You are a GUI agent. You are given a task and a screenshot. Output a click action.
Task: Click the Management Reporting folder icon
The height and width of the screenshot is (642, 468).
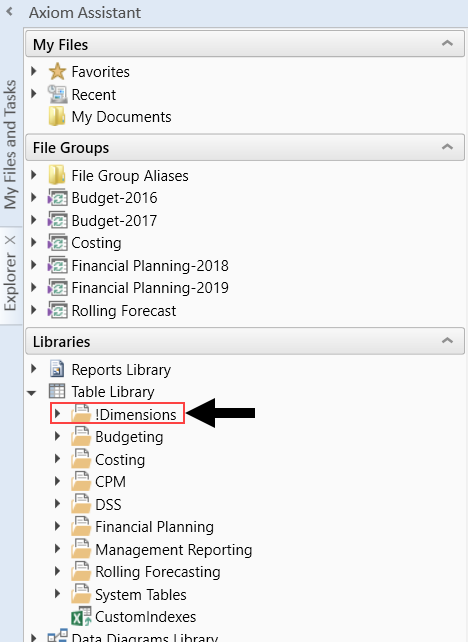(81, 549)
